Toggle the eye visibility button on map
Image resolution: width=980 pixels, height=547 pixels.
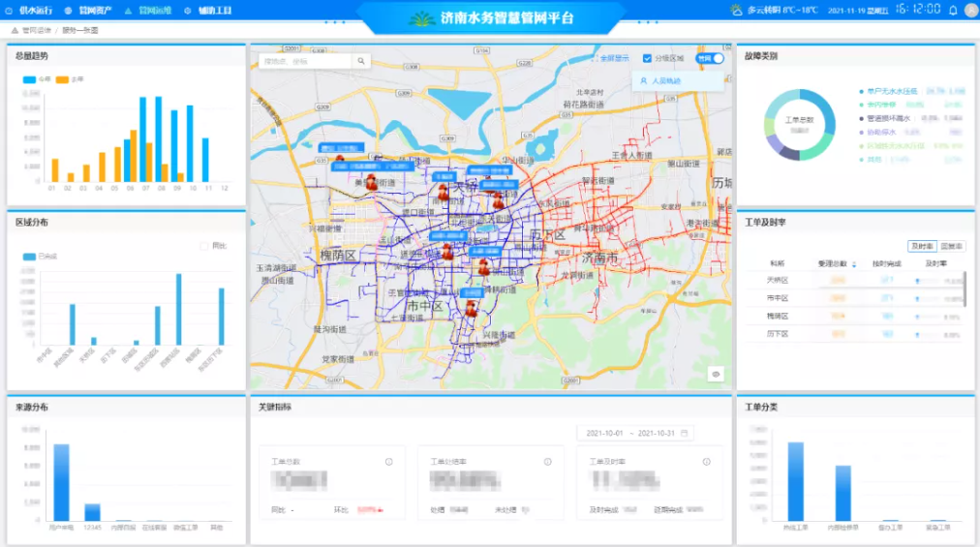[716, 375]
